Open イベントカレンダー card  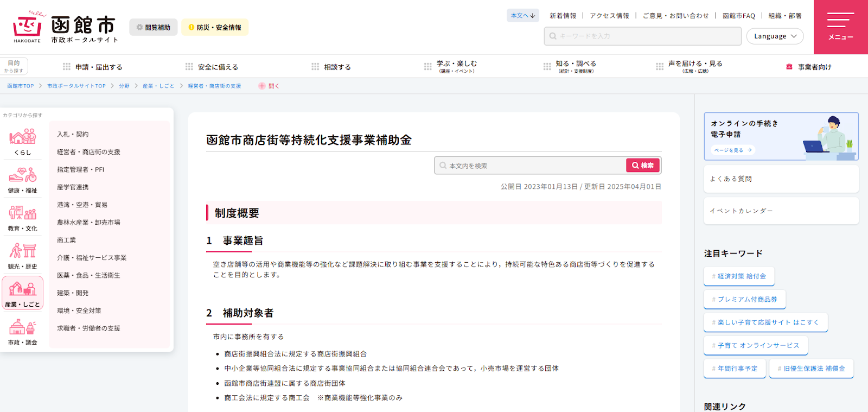tap(781, 211)
